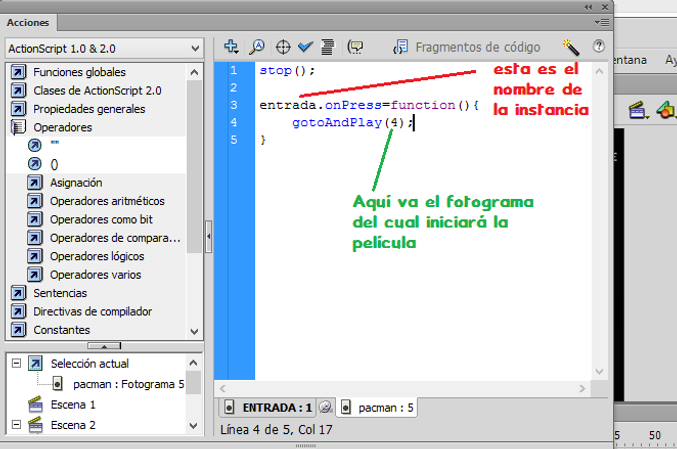
Task: Collapse Selección actual tree node
Action: tap(16, 363)
